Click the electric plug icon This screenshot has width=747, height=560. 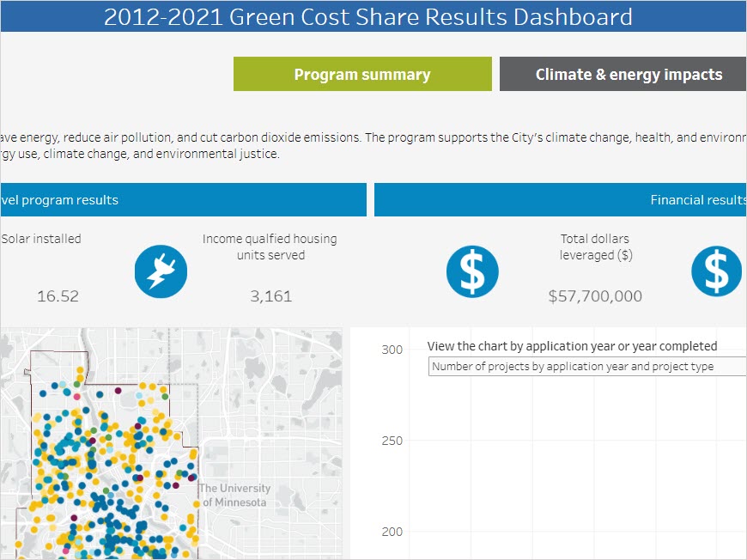[x=161, y=271]
